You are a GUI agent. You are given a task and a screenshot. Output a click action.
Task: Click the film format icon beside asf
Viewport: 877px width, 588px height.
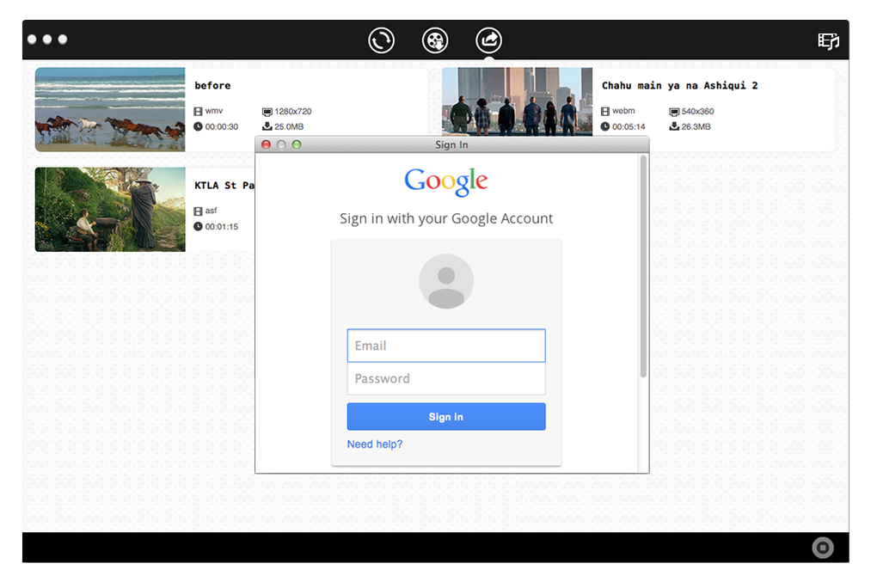[198, 211]
